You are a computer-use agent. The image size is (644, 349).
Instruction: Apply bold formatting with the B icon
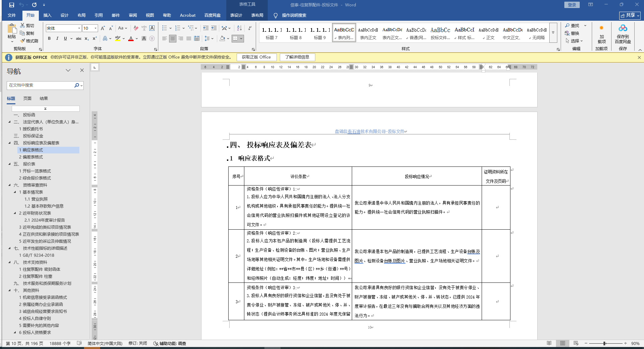pos(49,38)
